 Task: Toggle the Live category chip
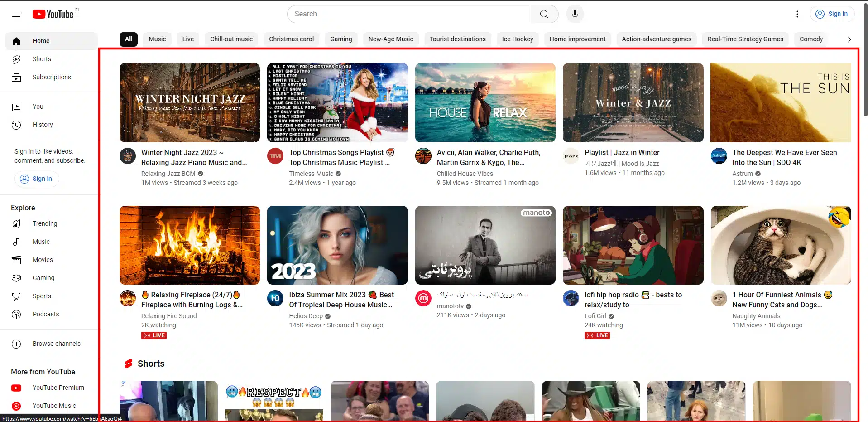tap(188, 39)
